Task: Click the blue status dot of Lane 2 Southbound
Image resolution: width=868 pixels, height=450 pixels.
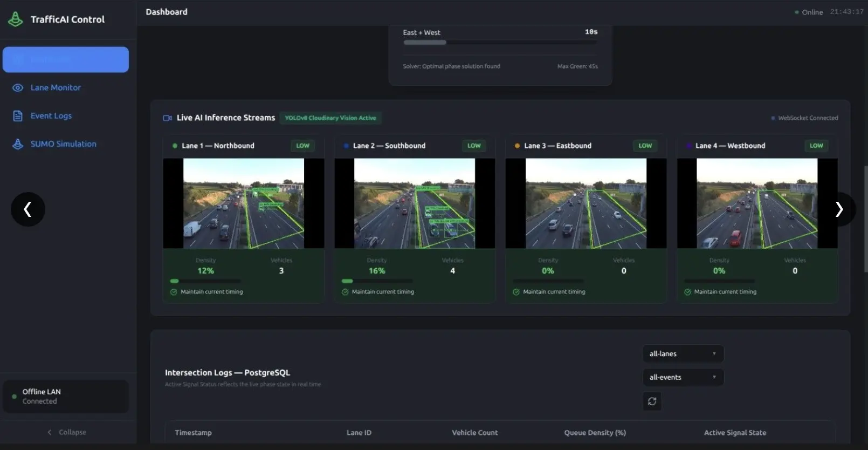Action: pyautogui.click(x=346, y=146)
